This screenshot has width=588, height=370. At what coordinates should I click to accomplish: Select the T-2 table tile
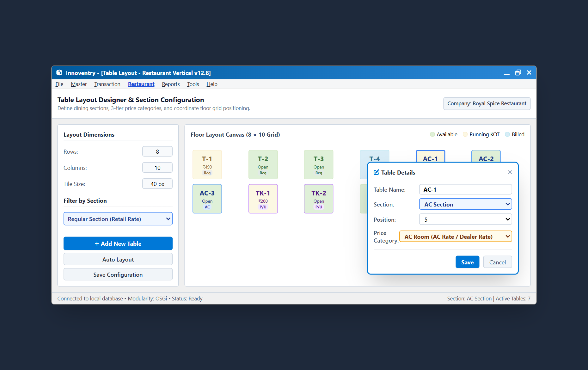tap(263, 165)
